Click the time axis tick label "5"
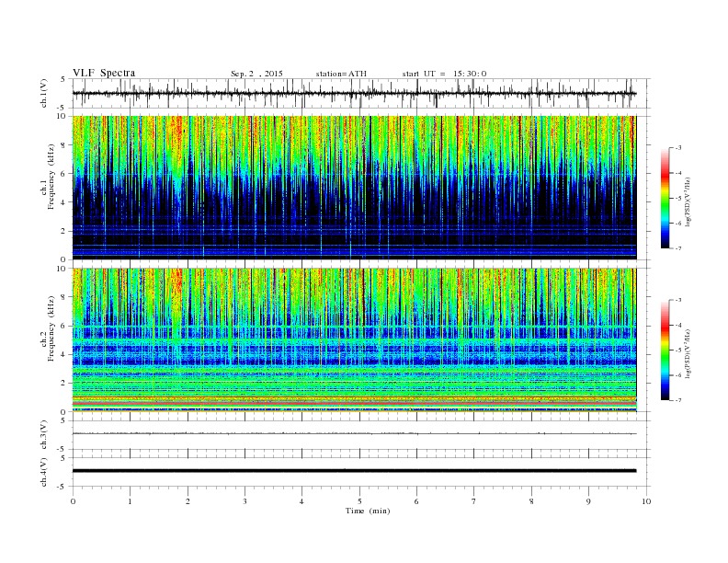 359,501
